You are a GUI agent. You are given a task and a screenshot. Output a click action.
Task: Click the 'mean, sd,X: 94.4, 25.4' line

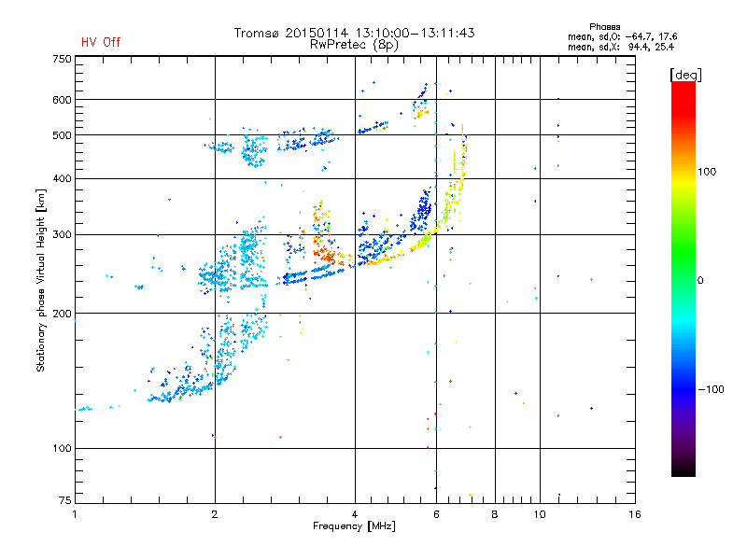[x=621, y=47]
